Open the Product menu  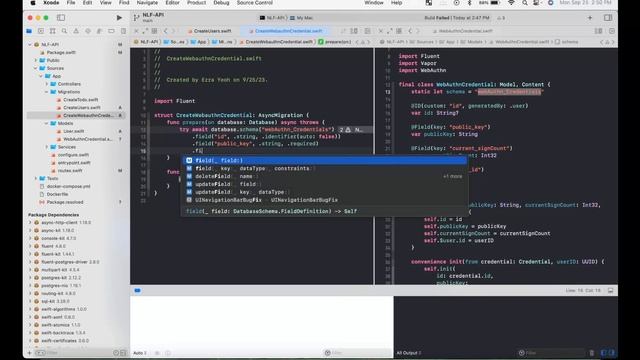point(196,3)
